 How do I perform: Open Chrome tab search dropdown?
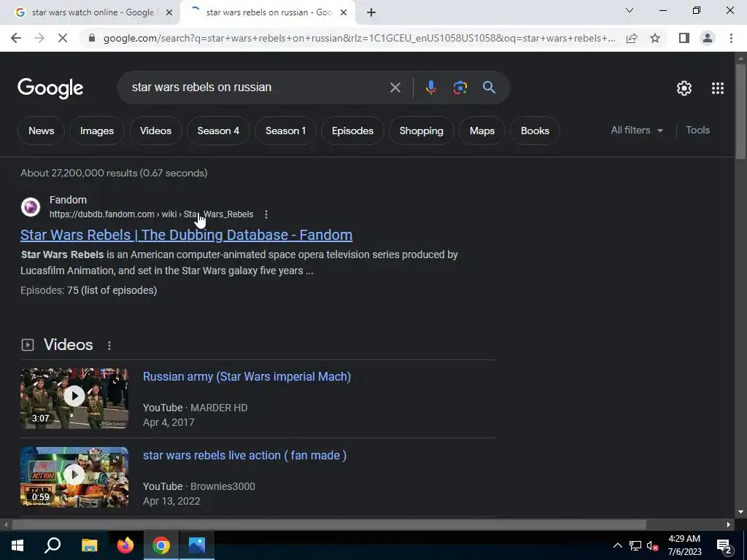630,10
